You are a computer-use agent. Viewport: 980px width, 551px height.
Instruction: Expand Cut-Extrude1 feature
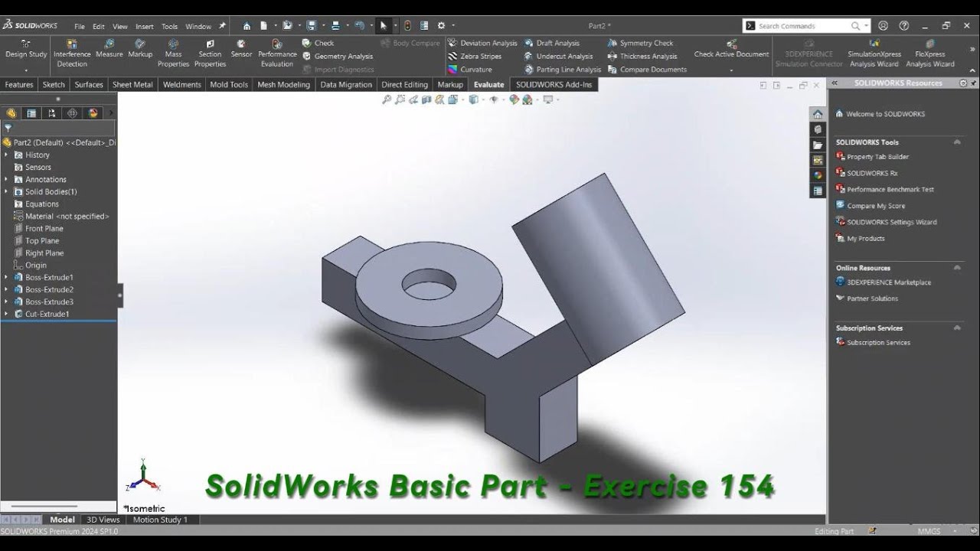click(x=6, y=314)
